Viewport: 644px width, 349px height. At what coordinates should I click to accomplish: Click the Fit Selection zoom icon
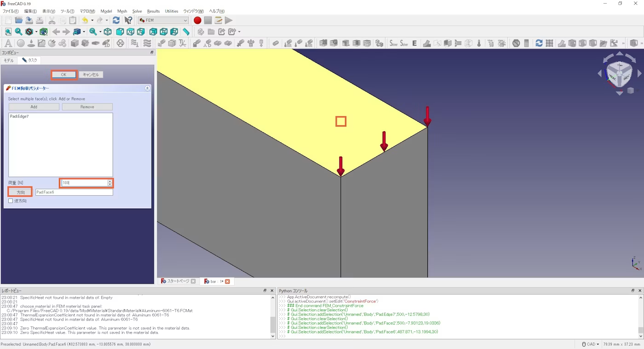coord(18,32)
